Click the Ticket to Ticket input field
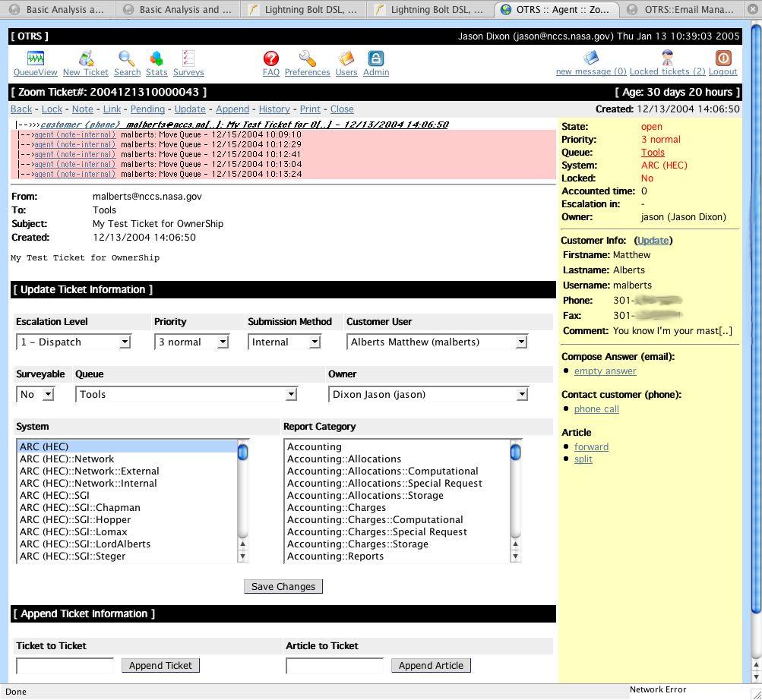 65,666
